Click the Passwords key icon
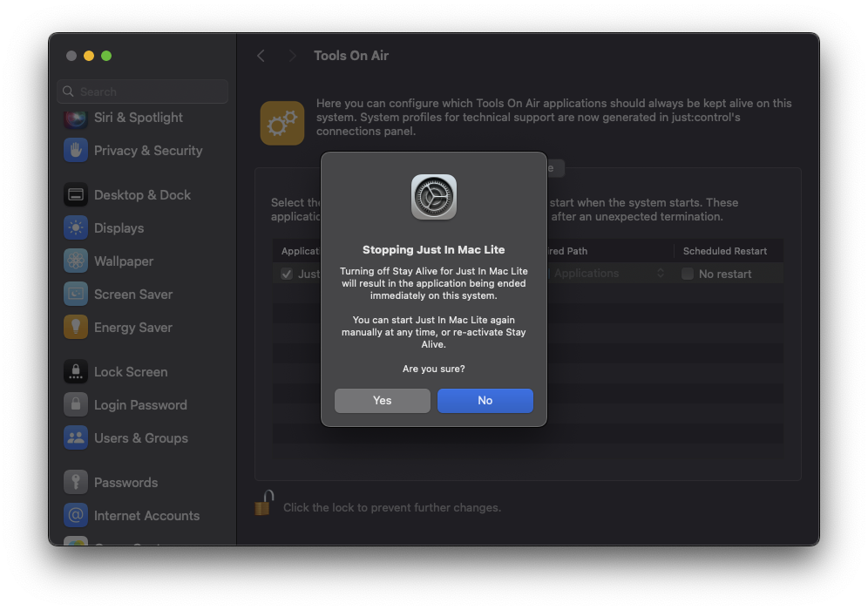Viewport: 868px width, 610px height. (x=76, y=483)
